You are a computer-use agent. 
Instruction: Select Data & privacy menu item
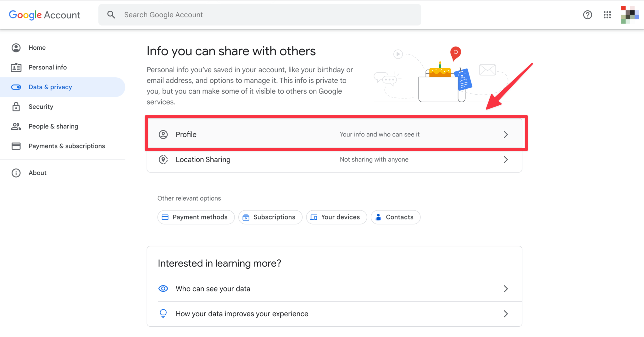pyautogui.click(x=63, y=87)
